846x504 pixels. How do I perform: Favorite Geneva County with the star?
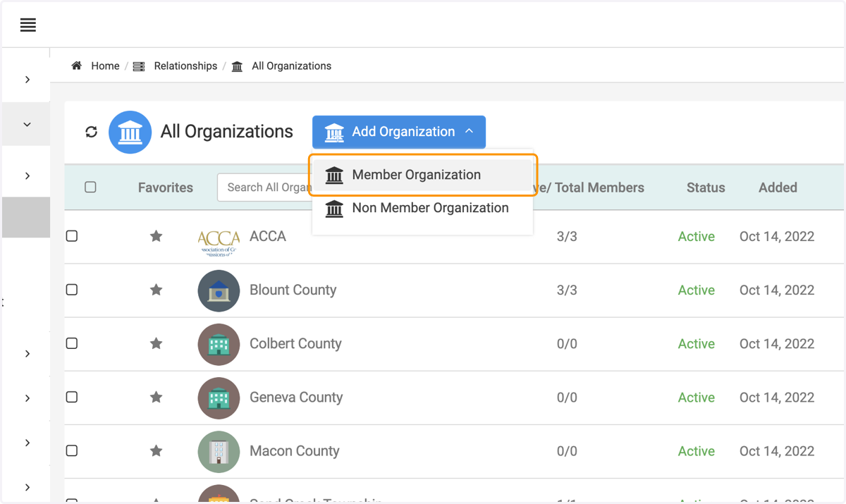click(x=157, y=397)
